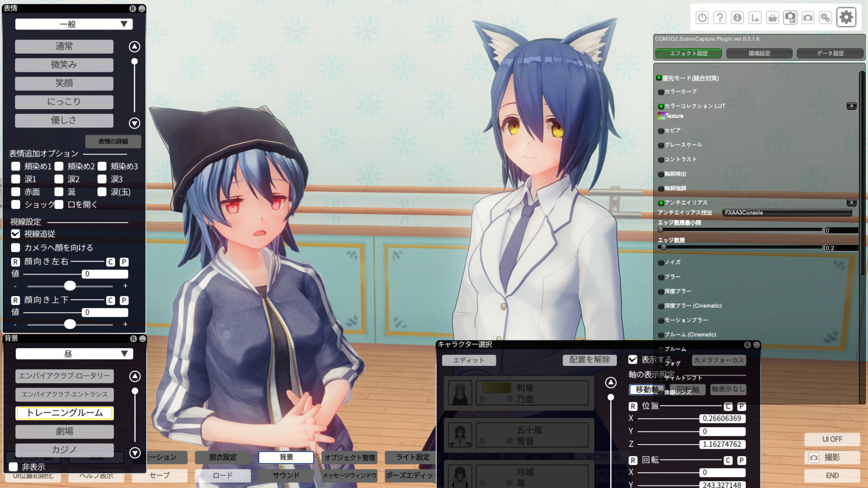Open the 一般 expression category dropdown
The height and width of the screenshot is (488, 868).
tap(74, 24)
